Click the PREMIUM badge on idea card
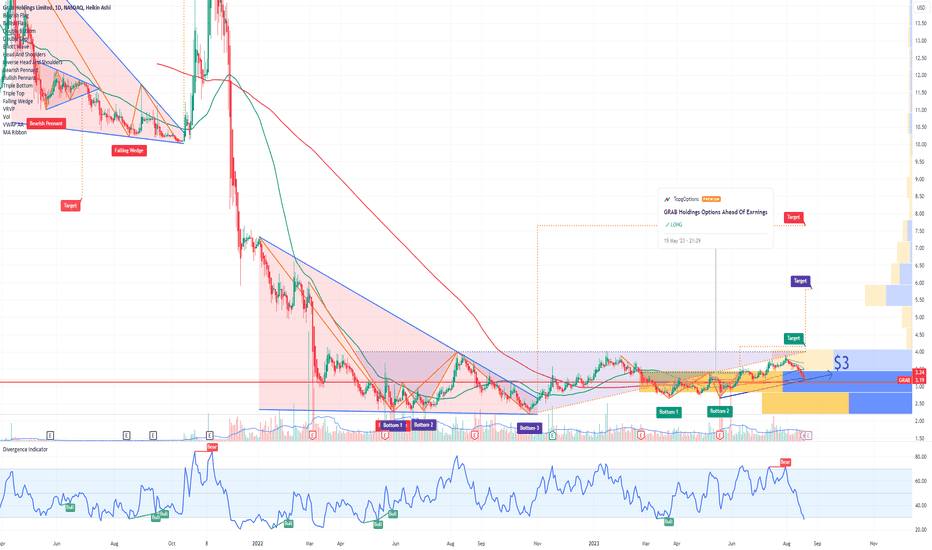Viewport: 932px width, 550px height. [x=711, y=199]
